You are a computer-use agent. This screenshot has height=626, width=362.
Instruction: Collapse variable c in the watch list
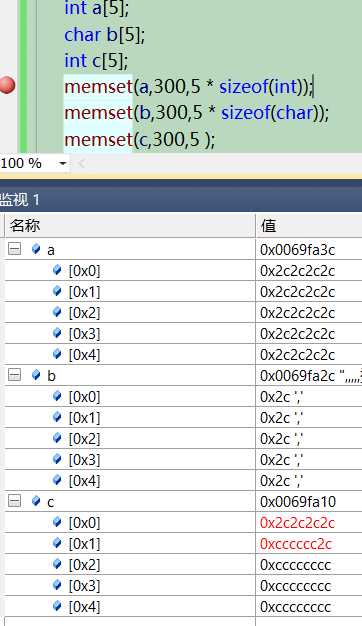(14, 501)
